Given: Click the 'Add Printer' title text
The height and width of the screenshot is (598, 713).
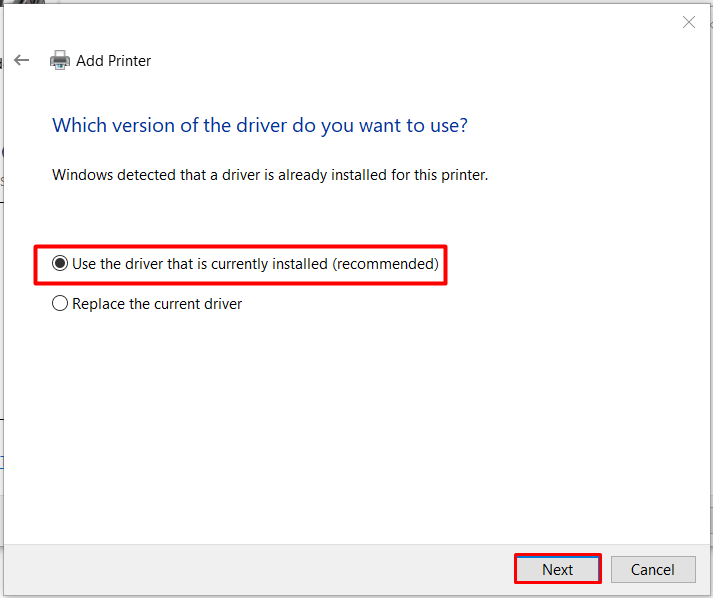Looking at the screenshot, I should pos(114,61).
